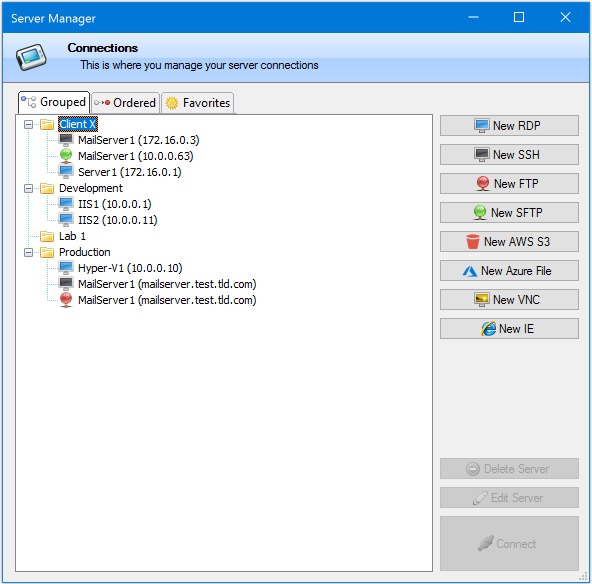Open the Favorites tab
The image size is (592, 584).
[198, 103]
